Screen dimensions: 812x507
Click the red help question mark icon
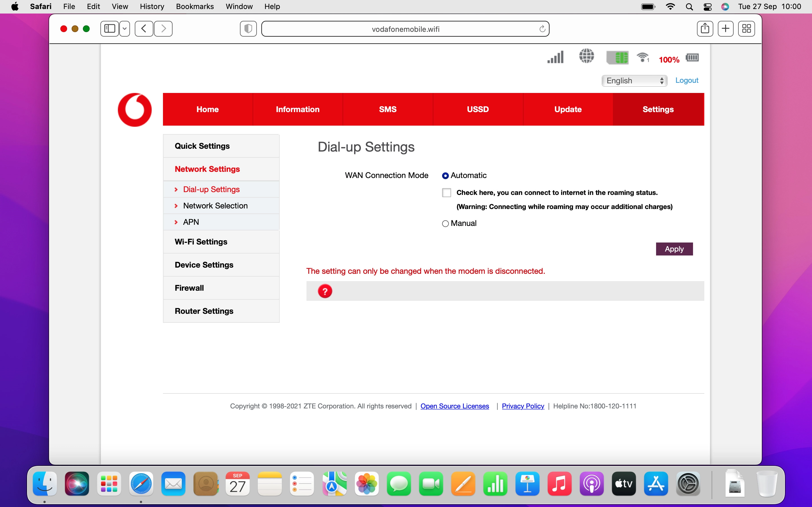coord(325,291)
